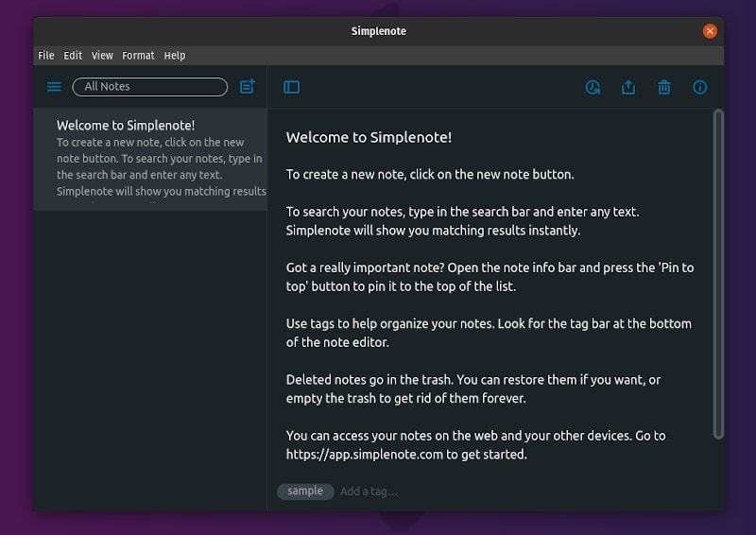Toggle the note list sidebar

point(291,87)
